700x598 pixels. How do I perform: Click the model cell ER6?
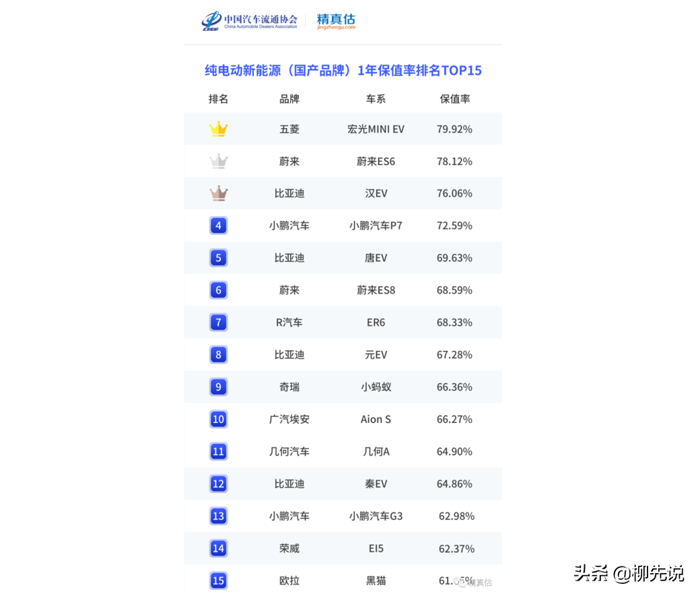(376, 323)
